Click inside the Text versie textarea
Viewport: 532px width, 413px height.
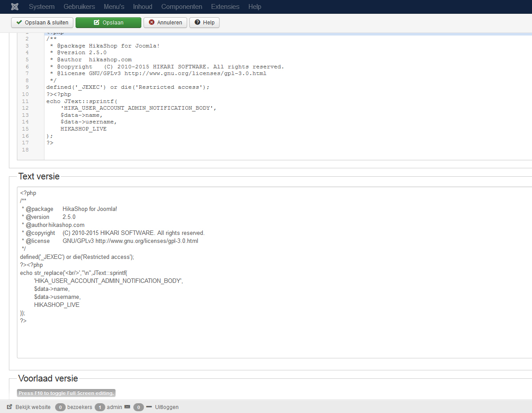(x=275, y=272)
